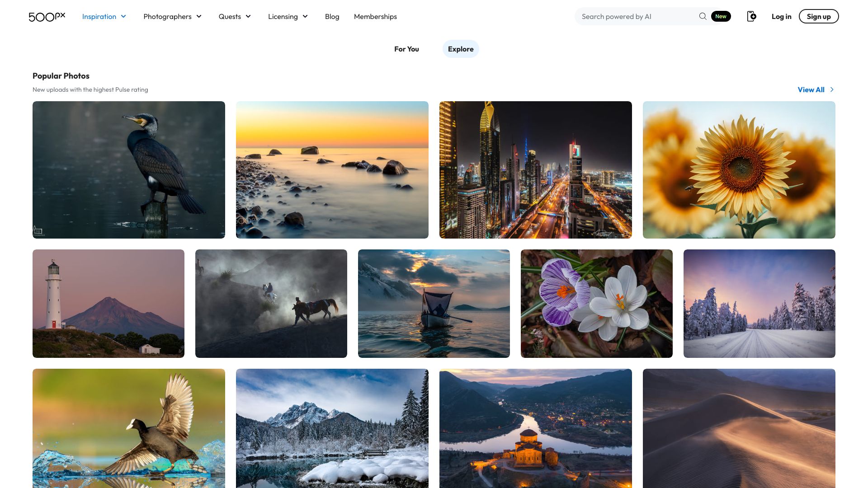The height and width of the screenshot is (488, 868).
Task: Open the lighthouse and mountain photo
Action: (x=108, y=304)
